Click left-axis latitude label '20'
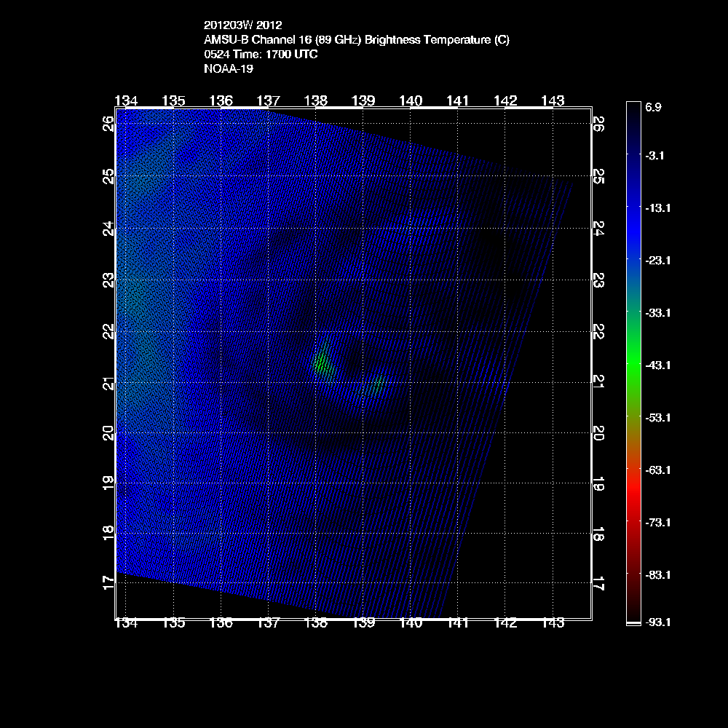The height and width of the screenshot is (728, 728). point(108,433)
